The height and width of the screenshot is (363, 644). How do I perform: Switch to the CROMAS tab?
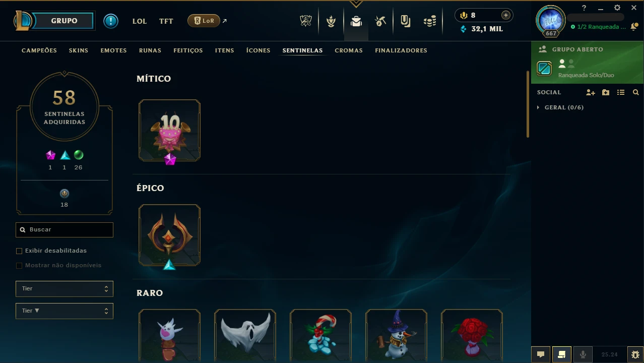point(349,50)
